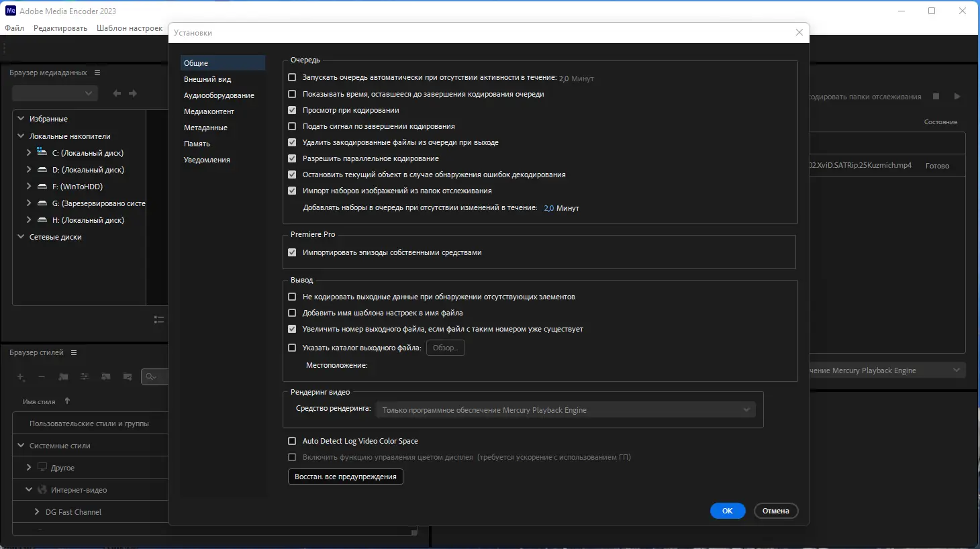Enable specifying output file directory checkbox
This screenshot has width=980, height=549.
click(292, 348)
